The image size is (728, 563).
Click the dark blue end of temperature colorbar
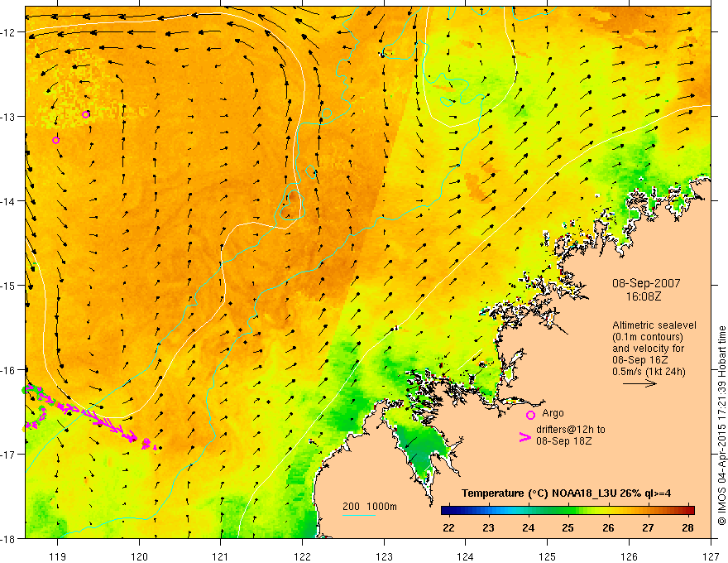coord(447,511)
